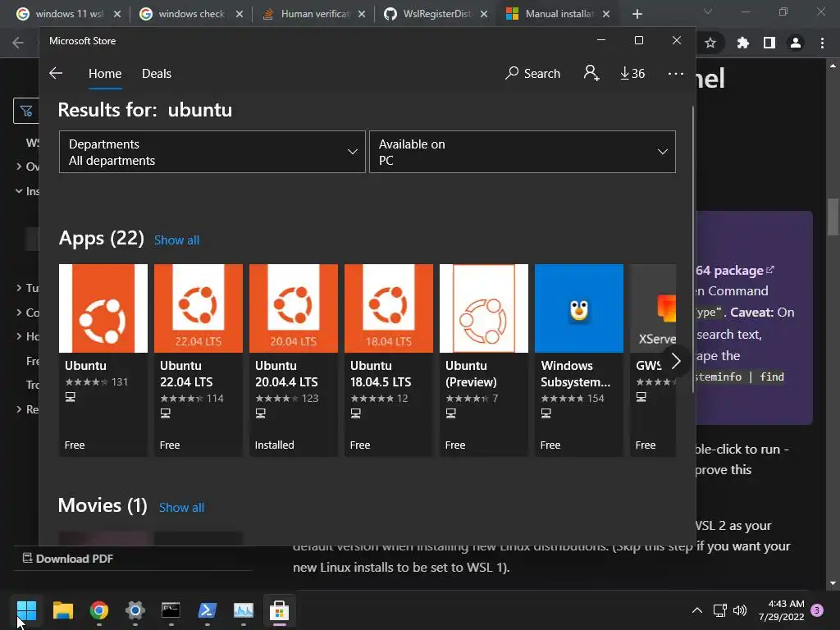Go back in Microsoft Store

(56, 73)
